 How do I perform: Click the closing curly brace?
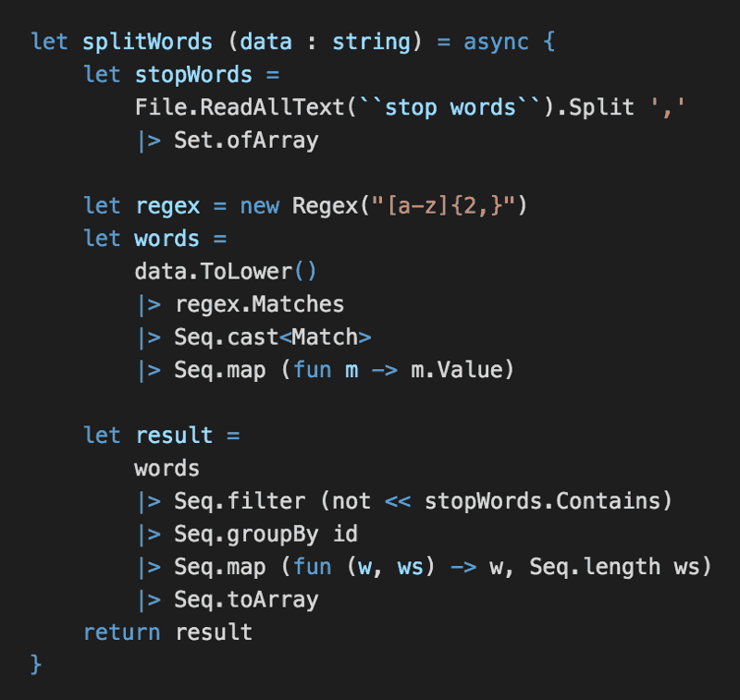coord(36,665)
